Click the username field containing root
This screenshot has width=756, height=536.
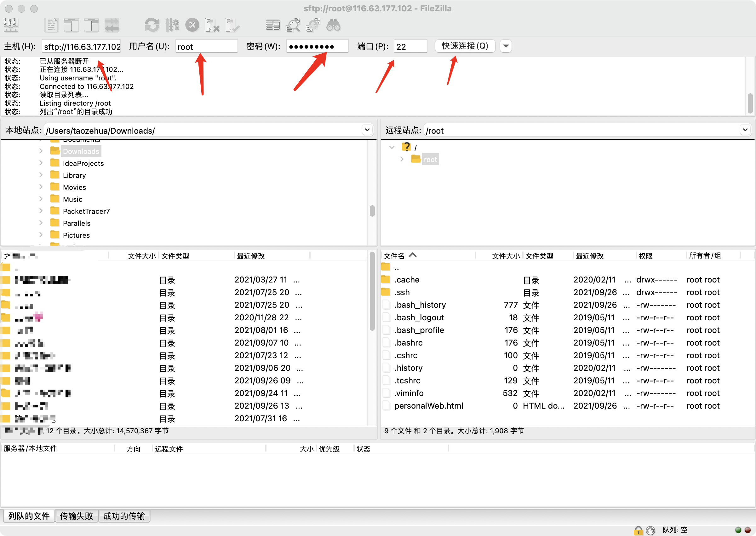(206, 47)
